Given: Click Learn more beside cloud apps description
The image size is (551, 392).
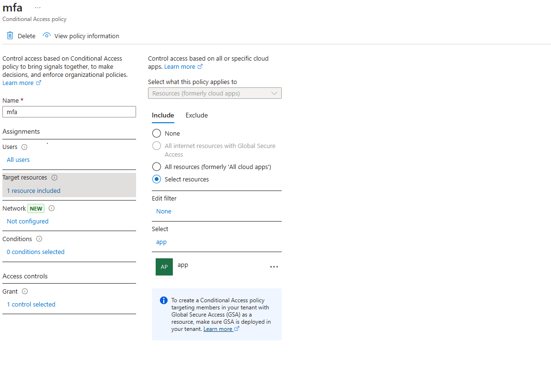Looking at the screenshot, I should tap(180, 67).
